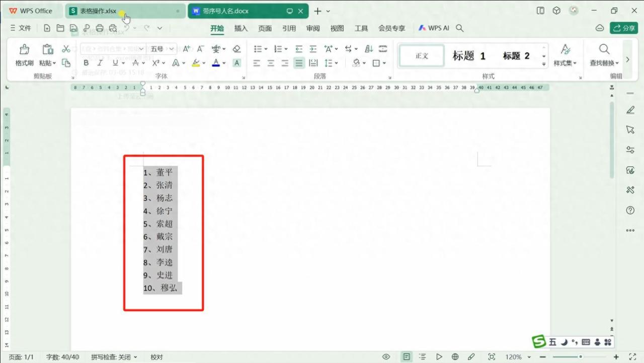
Task: Decrease font size with A- icon
Action: [200, 49]
